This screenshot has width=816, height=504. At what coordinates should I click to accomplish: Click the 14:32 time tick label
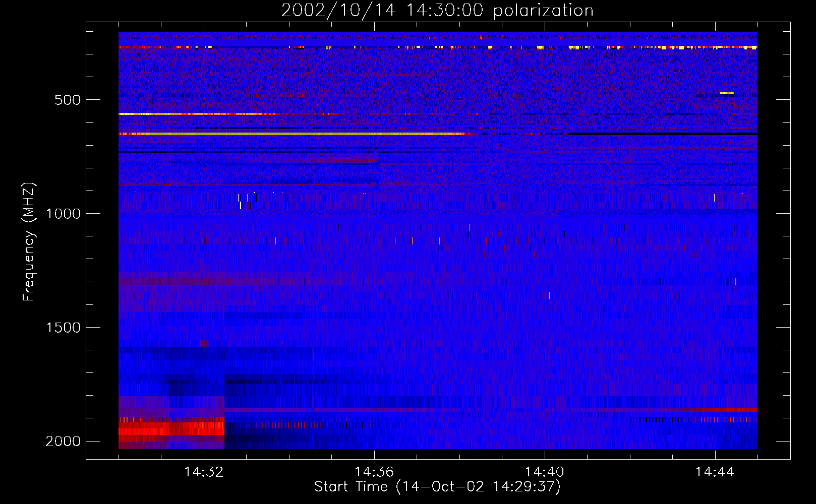pyautogui.click(x=204, y=472)
